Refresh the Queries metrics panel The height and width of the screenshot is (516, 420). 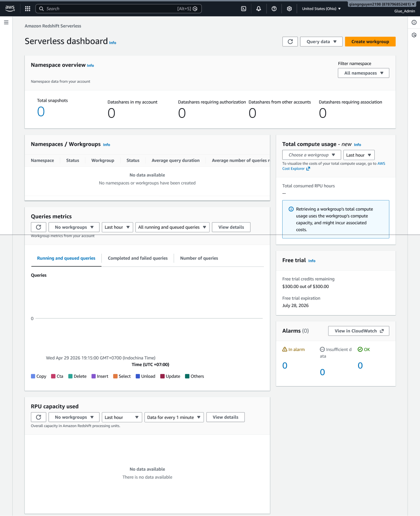tap(39, 227)
